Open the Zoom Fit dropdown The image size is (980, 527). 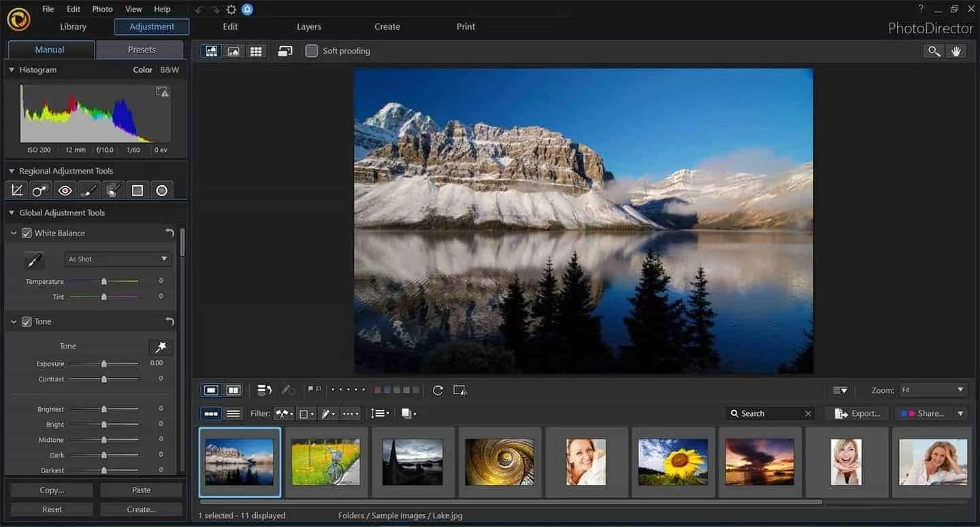[x=932, y=390]
